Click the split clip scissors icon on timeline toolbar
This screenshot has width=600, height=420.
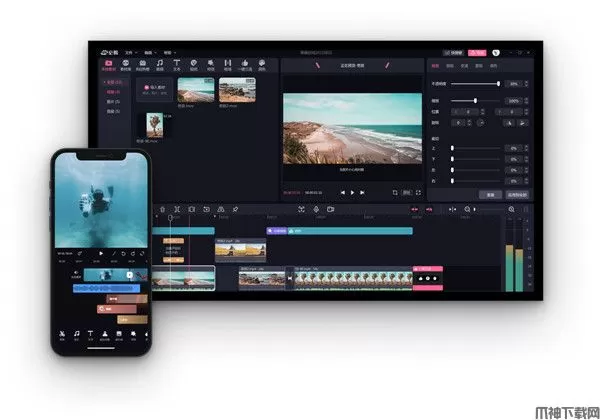tap(176, 209)
